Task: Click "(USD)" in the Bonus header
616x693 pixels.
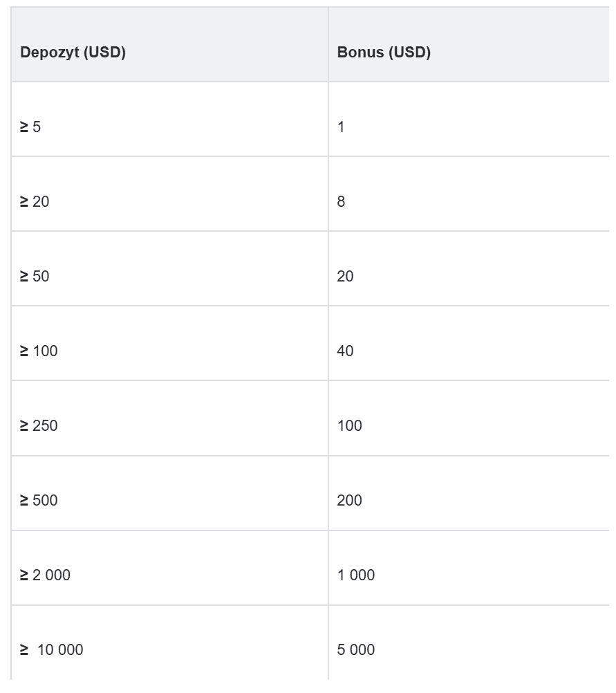Action: click(409, 53)
